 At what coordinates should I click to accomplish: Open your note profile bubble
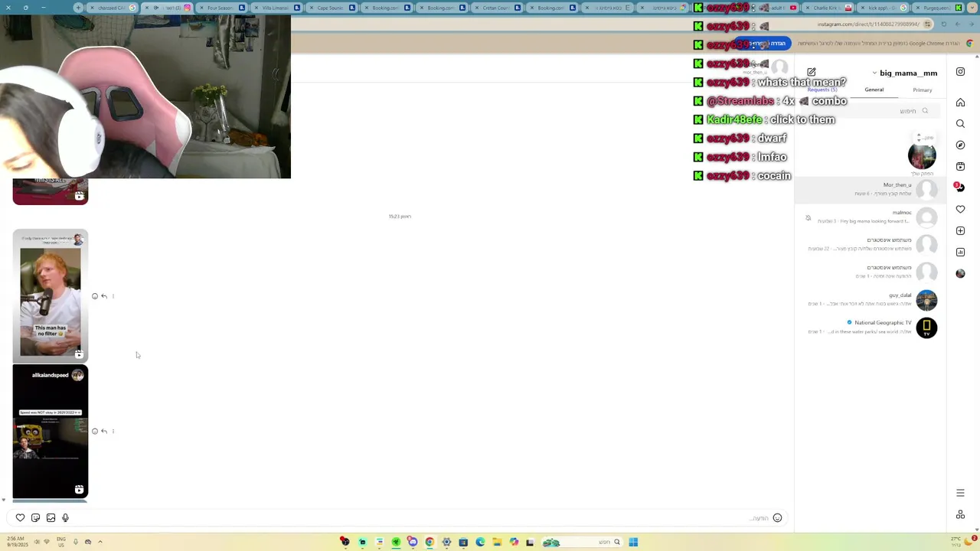tap(922, 155)
